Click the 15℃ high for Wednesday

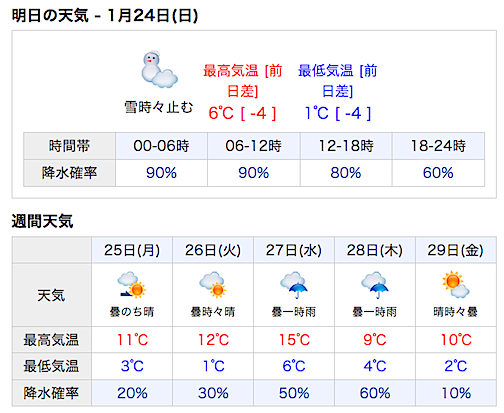[294, 340]
